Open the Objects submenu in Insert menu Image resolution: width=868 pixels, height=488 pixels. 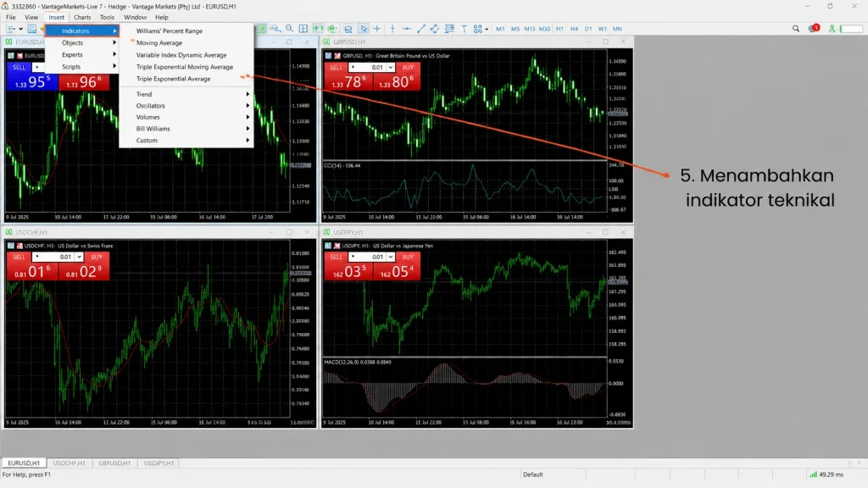coord(82,42)
